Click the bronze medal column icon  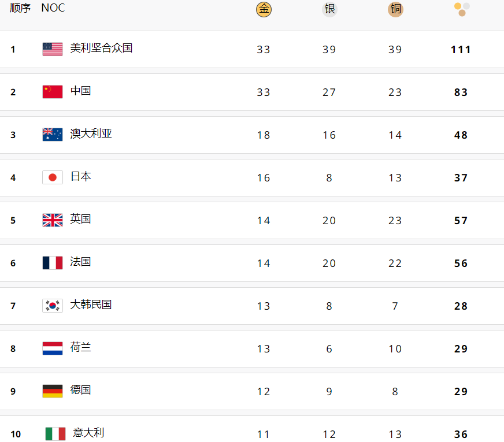(x=395, y=9)
